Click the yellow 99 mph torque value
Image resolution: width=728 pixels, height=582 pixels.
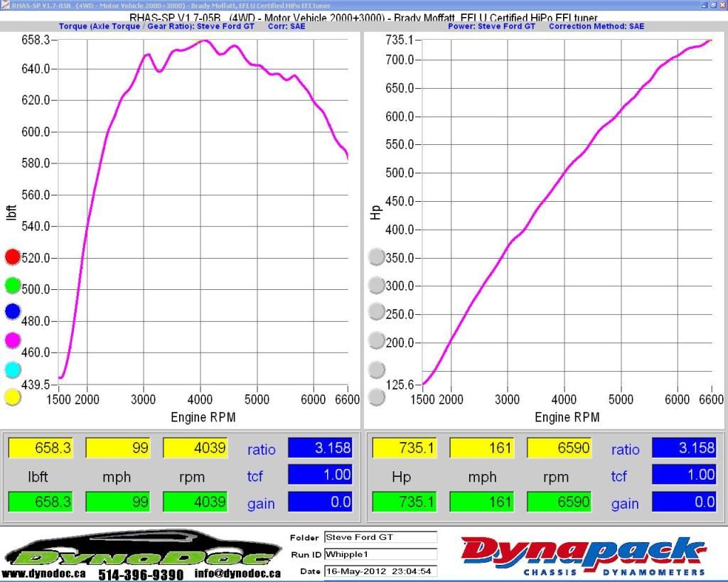click(118, 448)
